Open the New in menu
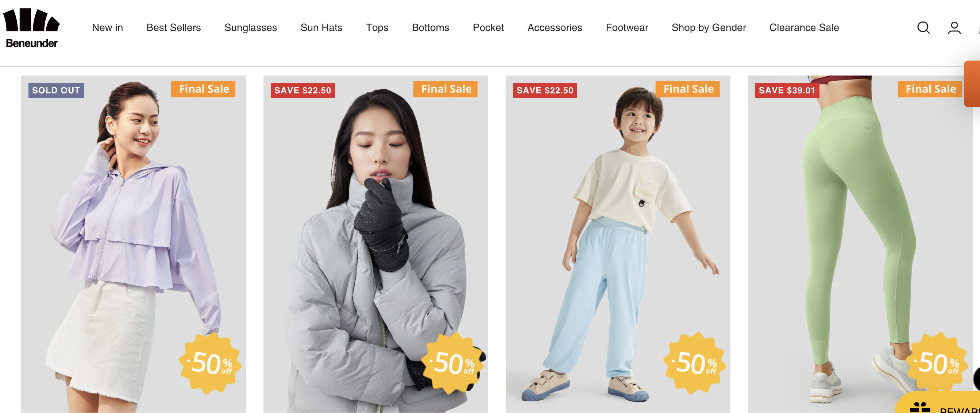The height and width of the screenshot is (413, 980). click(x=107, y=28)
